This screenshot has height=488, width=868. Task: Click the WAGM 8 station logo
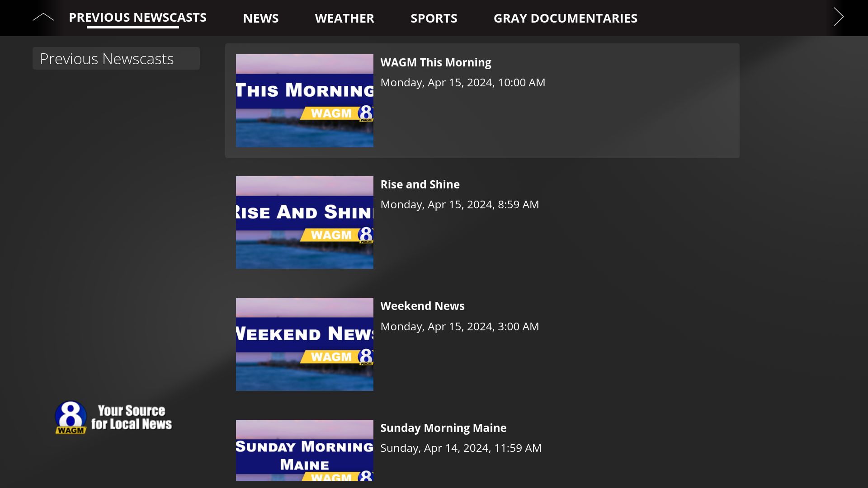point(71,417)
